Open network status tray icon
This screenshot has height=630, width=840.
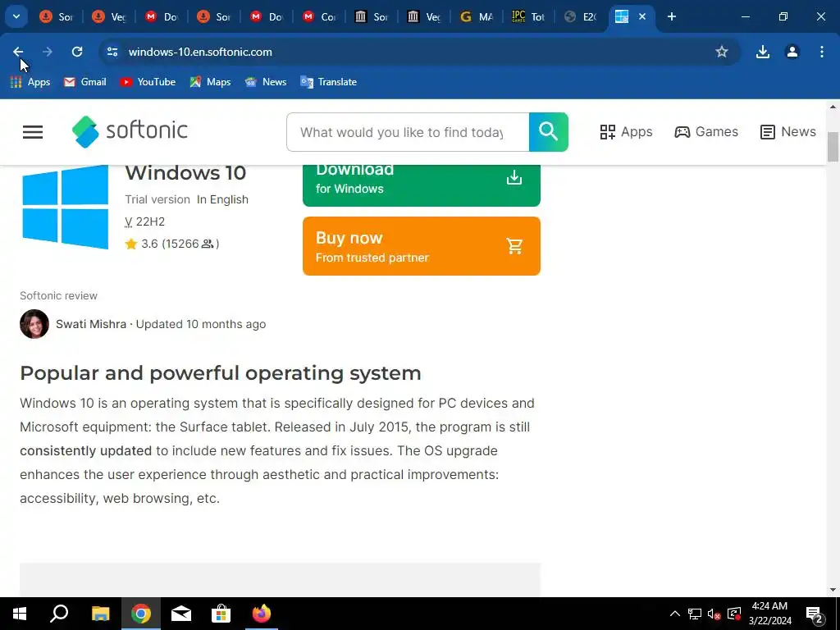click(695, 614)
